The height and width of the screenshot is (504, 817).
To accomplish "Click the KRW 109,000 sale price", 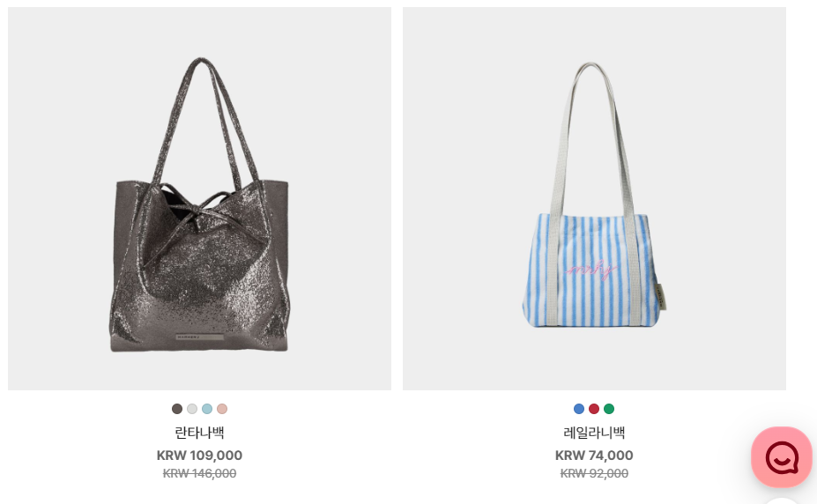I will click(199, 455).
